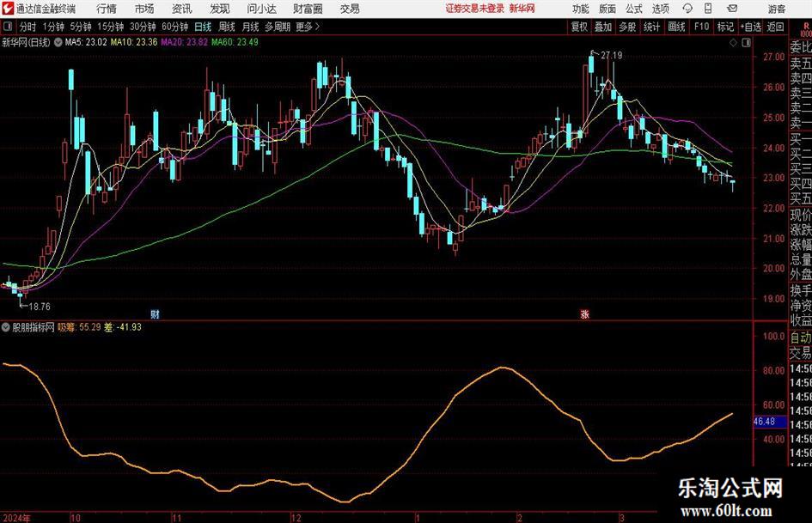This screenshot has width=812, height=523.
Task: Open the 财富圈 menu
Action: [x=308, y=9]
